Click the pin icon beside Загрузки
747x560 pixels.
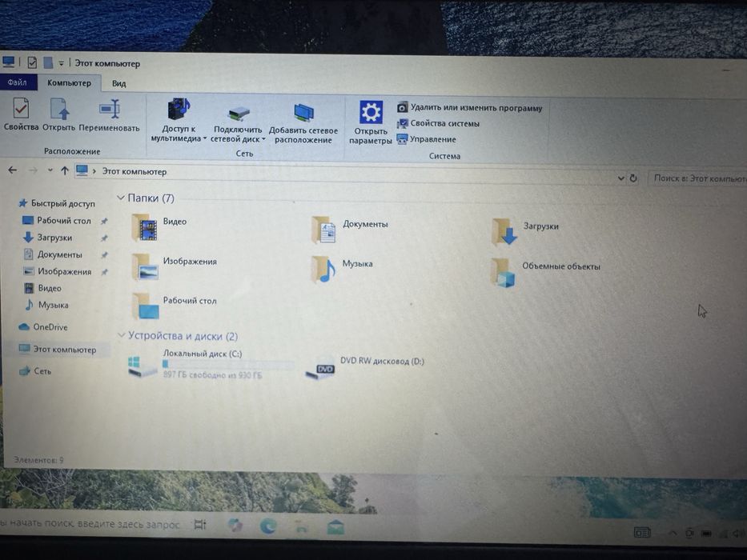click(x=104, y=238)
